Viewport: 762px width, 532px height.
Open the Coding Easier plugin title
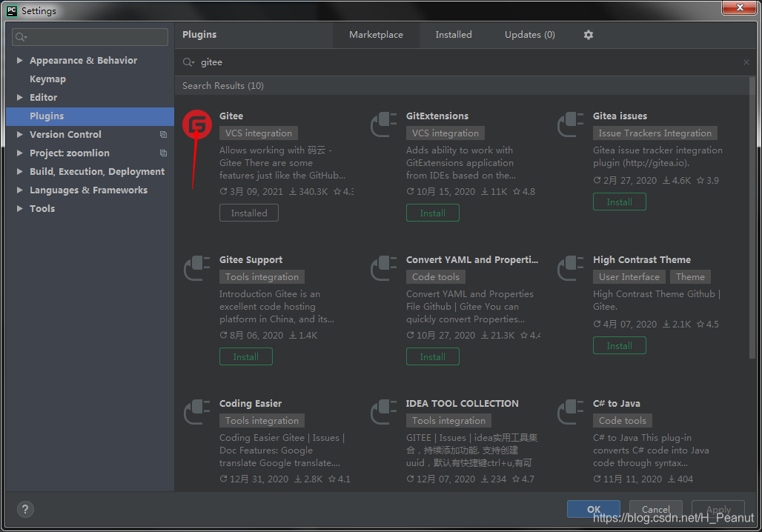point(251,404)
